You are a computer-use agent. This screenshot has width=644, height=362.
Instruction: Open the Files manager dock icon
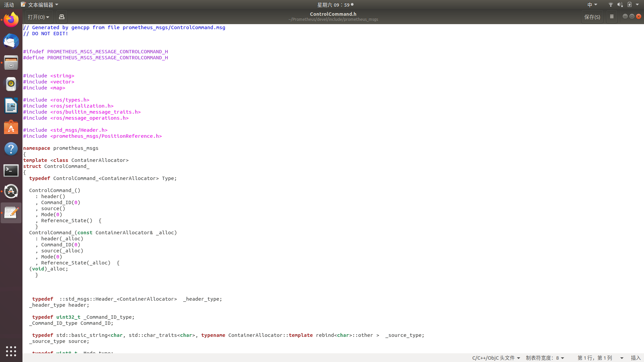click(x=11, y=63)
